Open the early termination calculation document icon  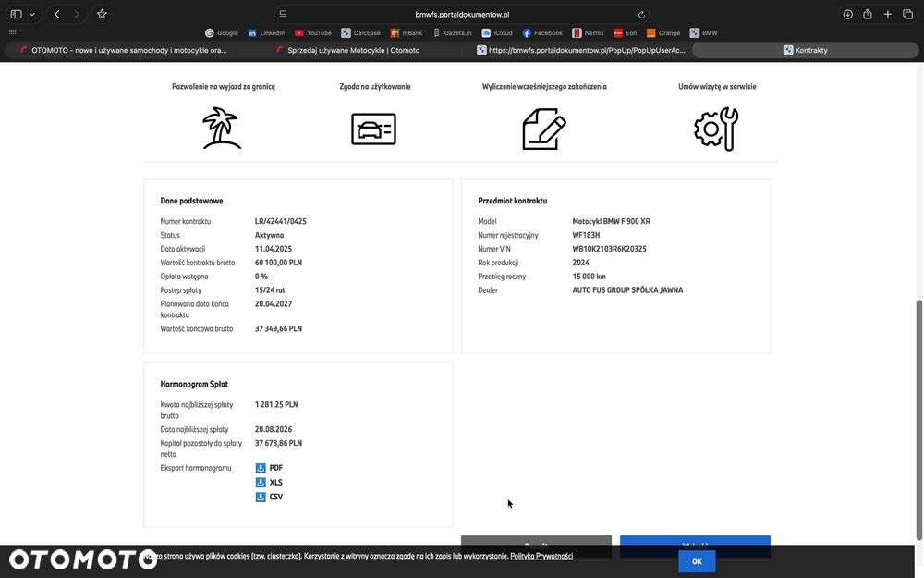pos(544,129)
